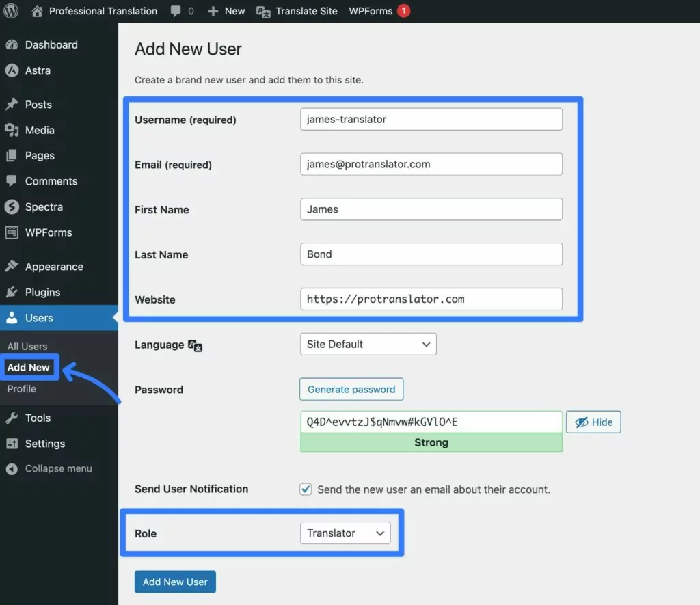
Task: Click the generated password text field
Action: [x=431, y=422]
